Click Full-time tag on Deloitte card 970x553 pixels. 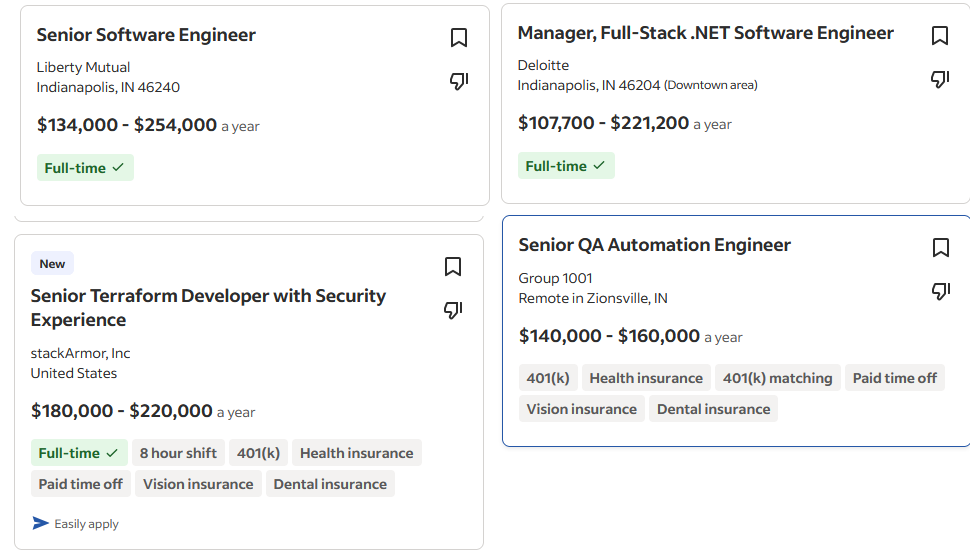566,166
